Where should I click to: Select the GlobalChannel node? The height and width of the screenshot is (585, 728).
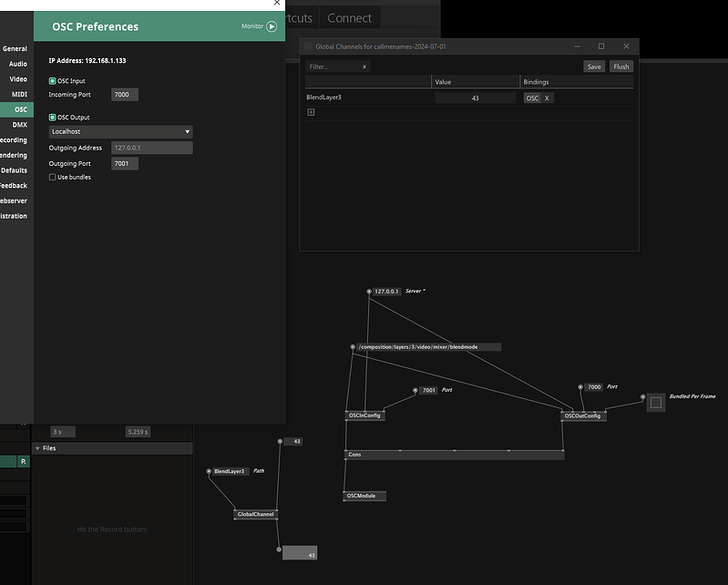coord(256,514)
